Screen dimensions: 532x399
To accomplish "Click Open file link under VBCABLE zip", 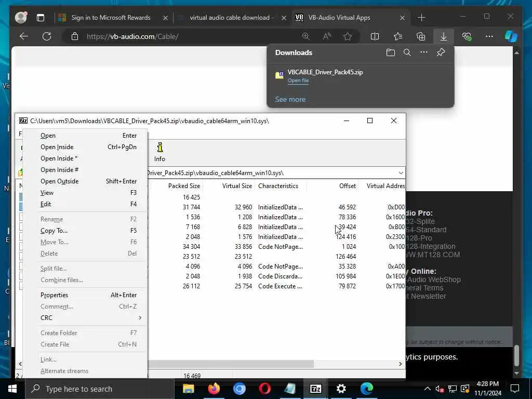I will (298, 81).
